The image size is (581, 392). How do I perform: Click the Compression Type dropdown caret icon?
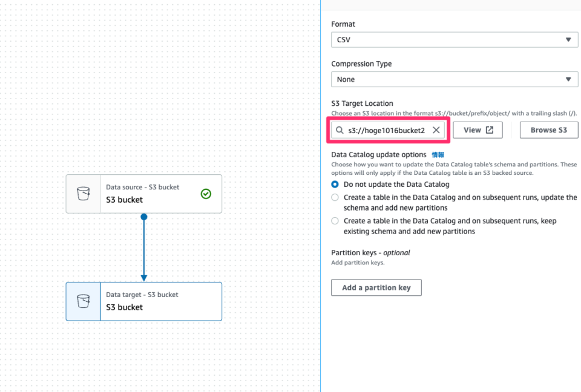pos(568,79)
